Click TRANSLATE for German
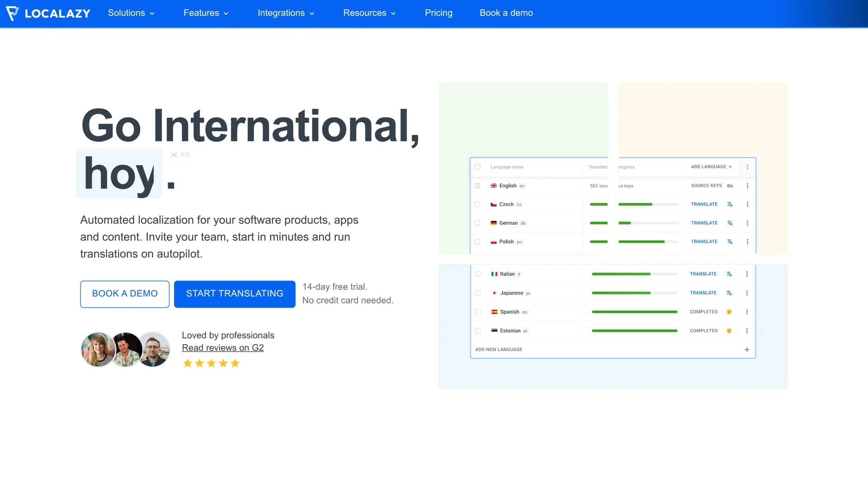This screenshot has height=488, width=868. [704, 223]
